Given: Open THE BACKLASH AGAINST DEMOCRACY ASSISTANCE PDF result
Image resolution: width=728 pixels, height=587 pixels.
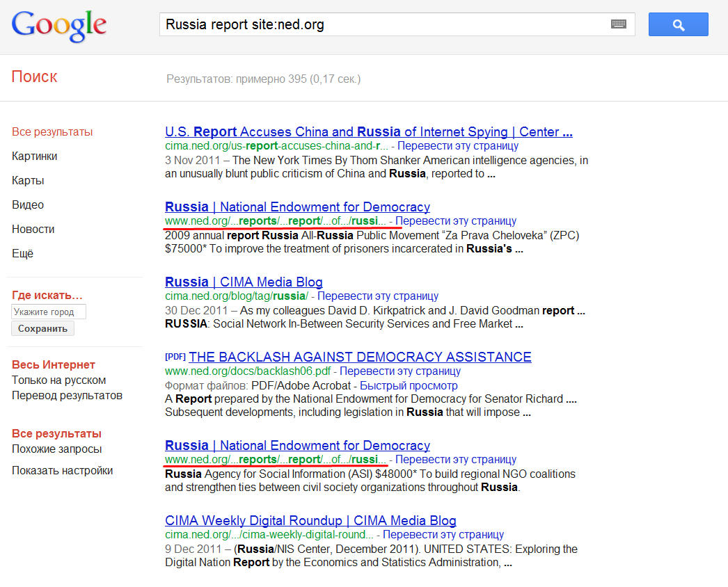Looking at the screenshot, I should click(360, 357).
